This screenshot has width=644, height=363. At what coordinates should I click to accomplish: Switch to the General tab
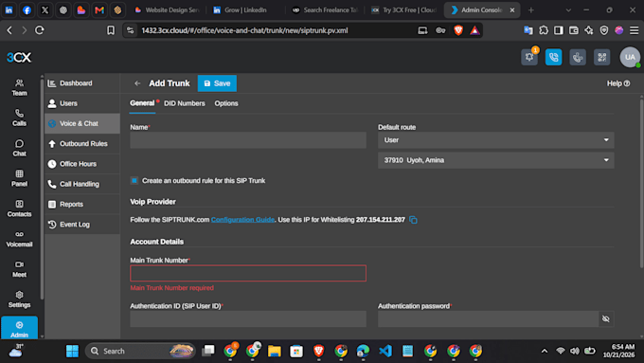(142, 103)
